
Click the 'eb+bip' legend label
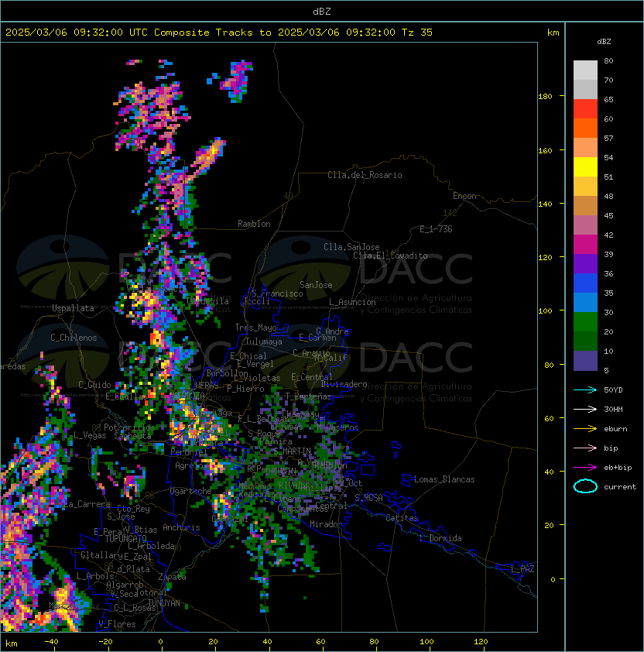(x=618, y=468)
